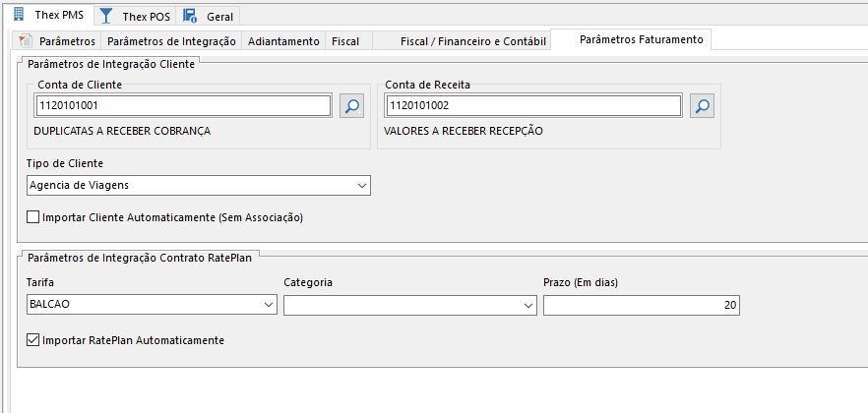The image size is (868, 413).
Task: Expand the Tipo de Cliente dropdown
Action: click(x=361, y=186)
